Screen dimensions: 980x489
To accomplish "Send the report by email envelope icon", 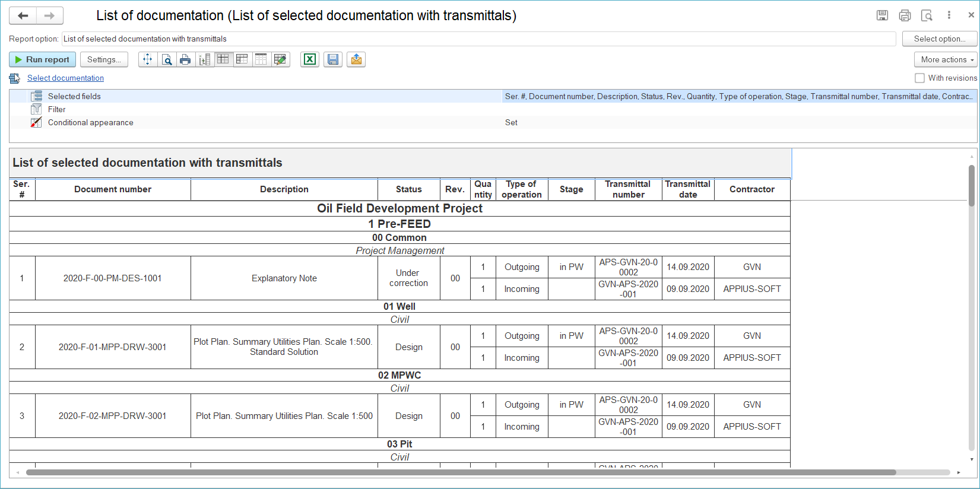I will coord(356,59).
